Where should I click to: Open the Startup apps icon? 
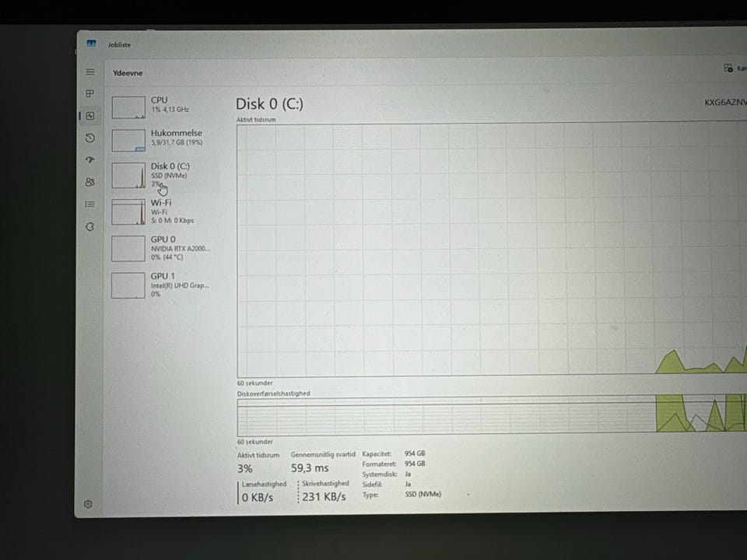point(90,160)
